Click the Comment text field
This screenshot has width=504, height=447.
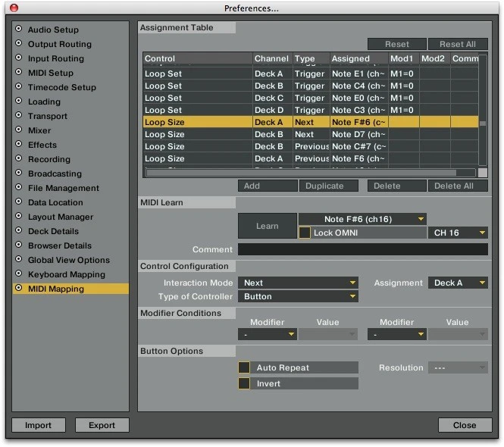coord(362,249)
